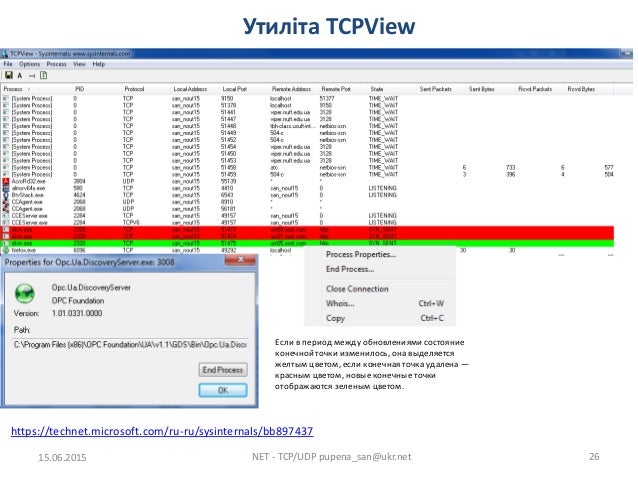Open the Options menu
This screenshot has width=638, height=479.
click(x=29, y=64)
